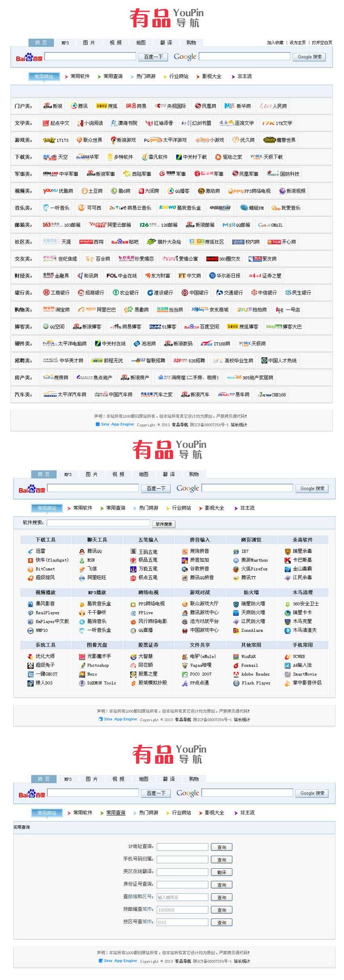The height and width of the screenshot is (980, 344).
Task: Click the WinRAR icon
Action: coord(236,657)
